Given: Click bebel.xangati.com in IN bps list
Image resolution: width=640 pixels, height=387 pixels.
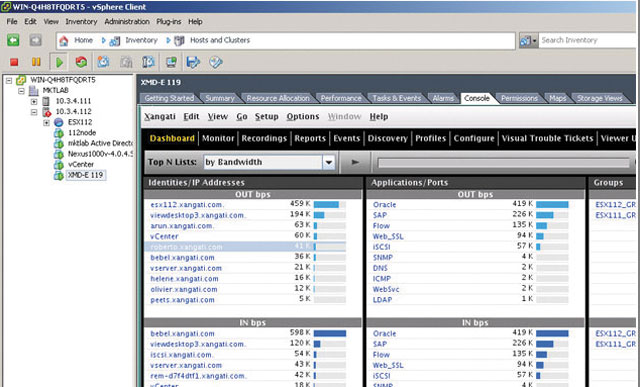Looking at the screenshot, I should 182,334.
